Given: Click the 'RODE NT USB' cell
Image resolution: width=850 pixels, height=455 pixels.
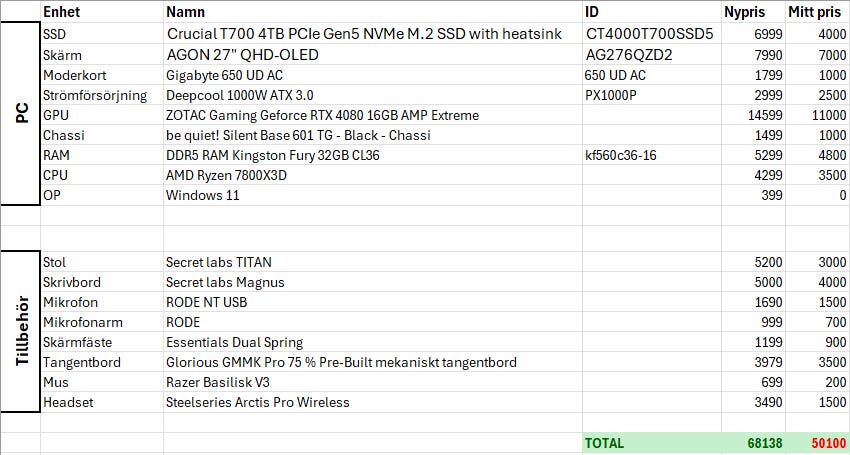Looking at the screenshot, I should tap(373, 302).
